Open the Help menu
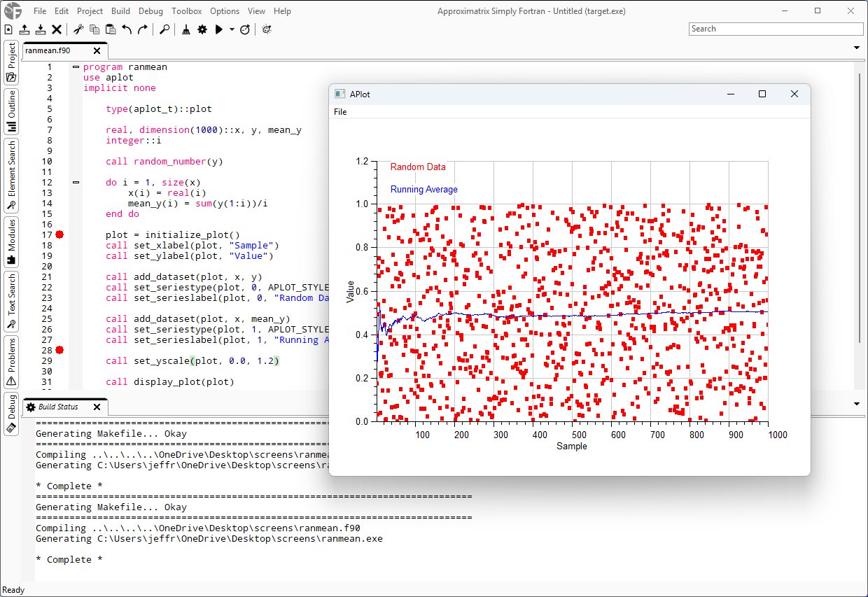The image size is (868, 597). pyautogui.click(x=282, y=11)
